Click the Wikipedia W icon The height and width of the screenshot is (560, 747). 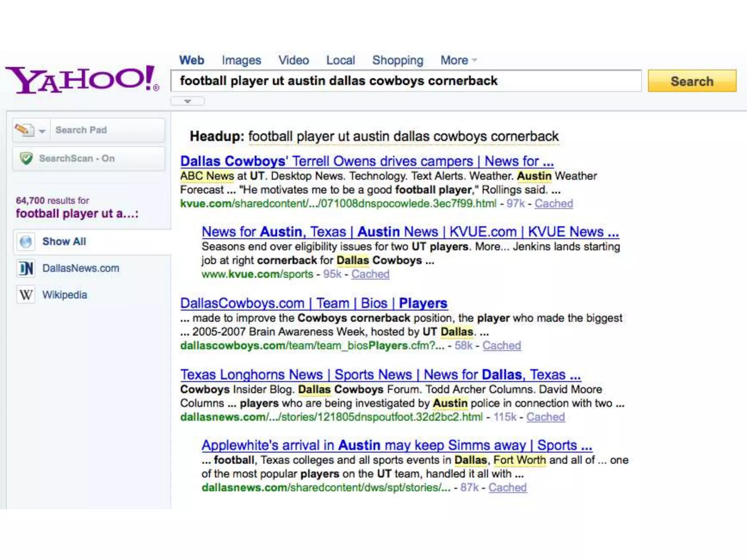click(26, 295)
